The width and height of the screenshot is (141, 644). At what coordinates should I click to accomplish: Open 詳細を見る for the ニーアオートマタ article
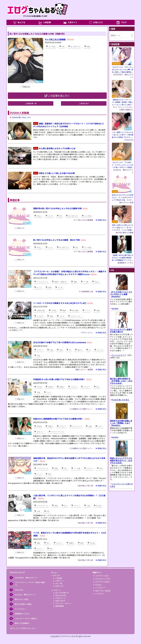[x=101, y=332]
